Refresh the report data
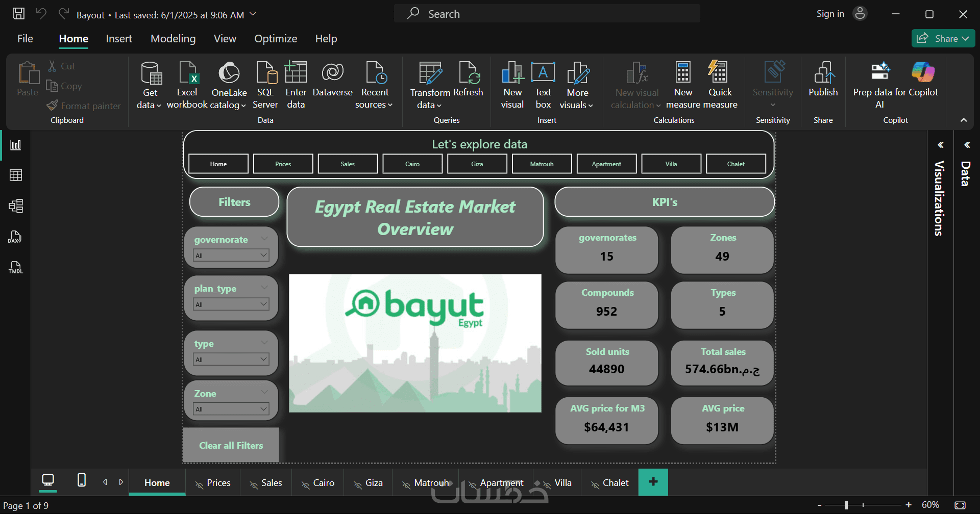The width and height of the screenshot is (980, 514). pos(469,80)
